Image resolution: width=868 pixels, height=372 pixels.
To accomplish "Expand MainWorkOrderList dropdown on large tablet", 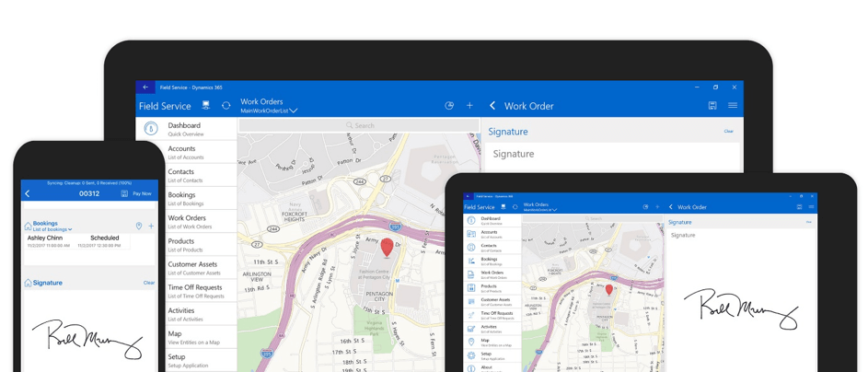I will click(294, 110).
